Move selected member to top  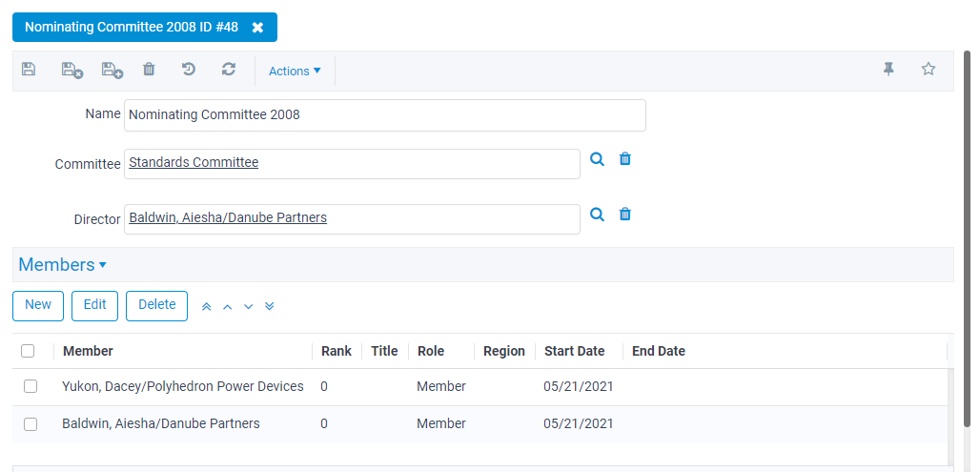click(207, 306)
